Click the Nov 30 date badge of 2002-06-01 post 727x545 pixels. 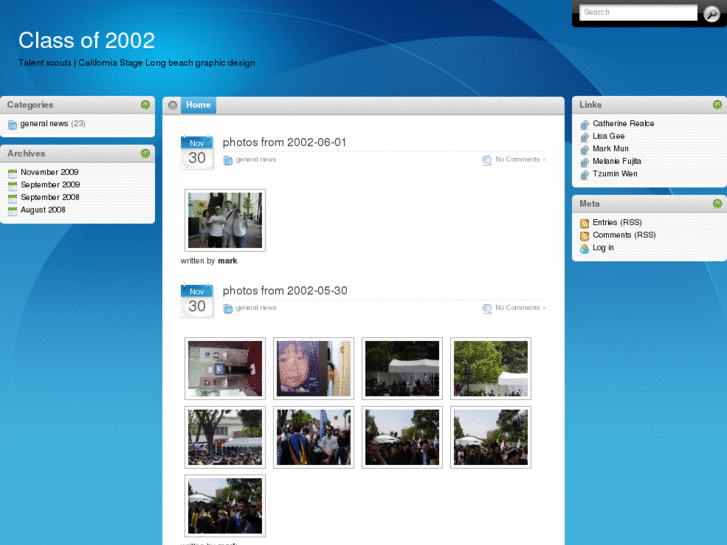click(x=197, y=153)
